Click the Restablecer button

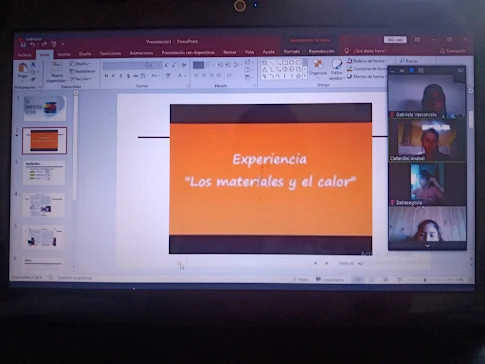82,71
